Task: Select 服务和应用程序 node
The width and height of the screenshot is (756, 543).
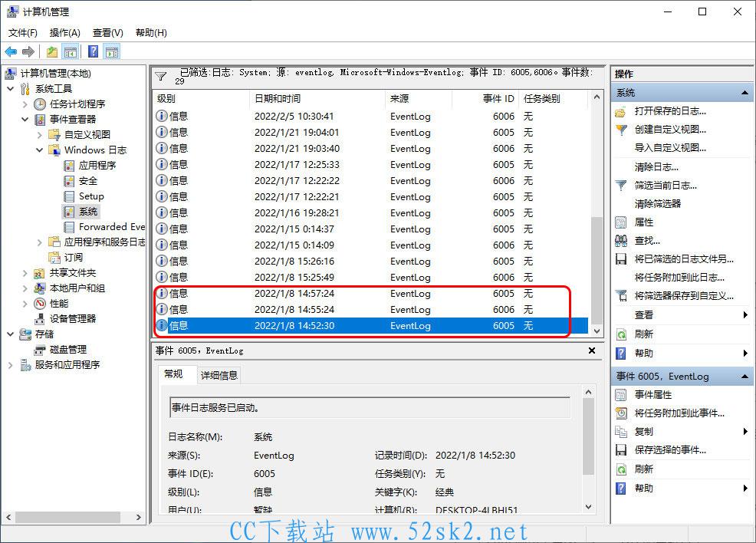Action: (x=67, y=365)
